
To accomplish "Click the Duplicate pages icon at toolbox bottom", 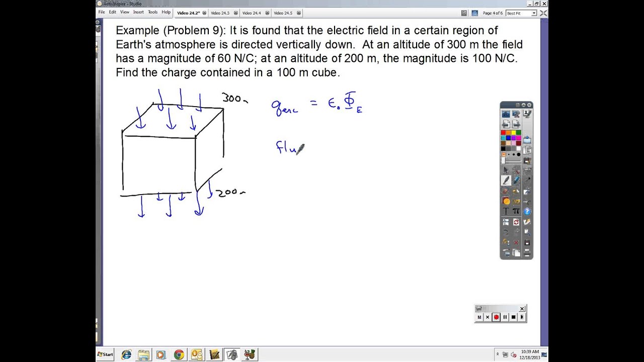I will click(516, 252).
